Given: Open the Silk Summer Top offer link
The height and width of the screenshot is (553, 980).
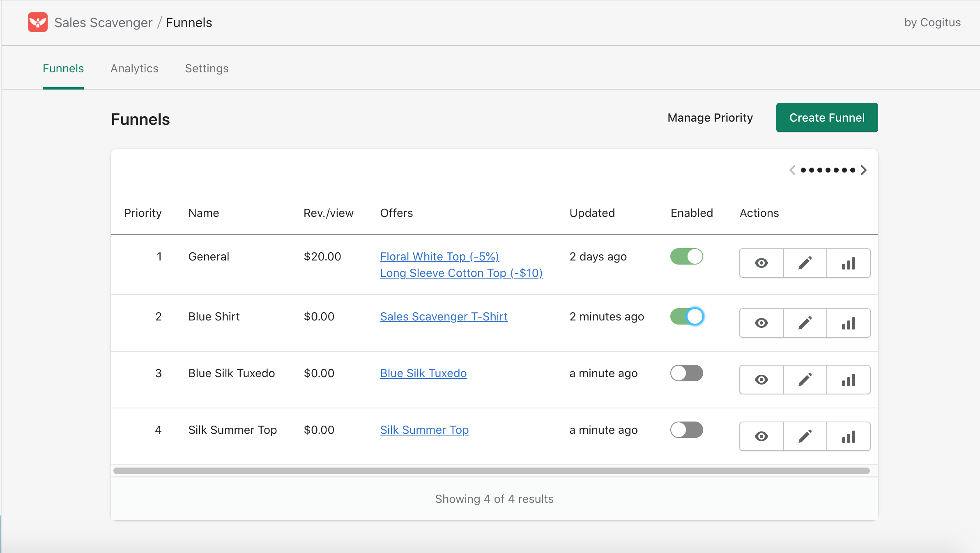Looking at the screenshot, I should click(424, 430).
